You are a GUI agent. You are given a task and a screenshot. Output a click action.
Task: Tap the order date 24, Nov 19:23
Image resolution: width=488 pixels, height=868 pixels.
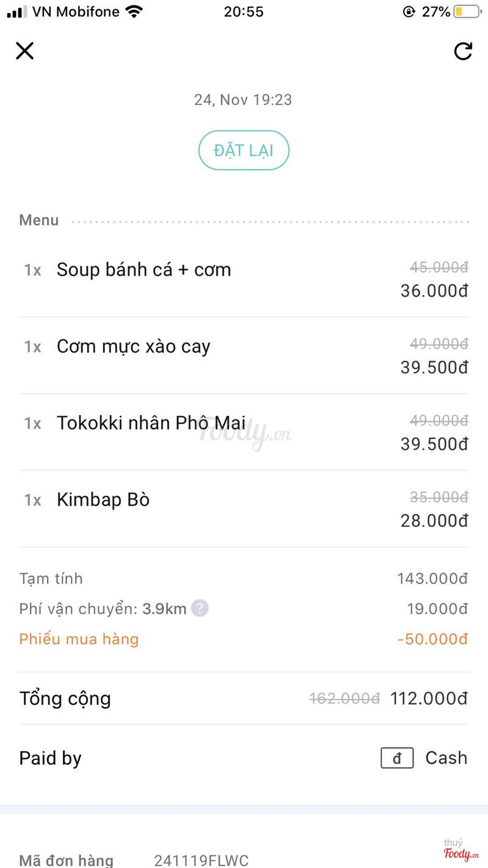243,99
